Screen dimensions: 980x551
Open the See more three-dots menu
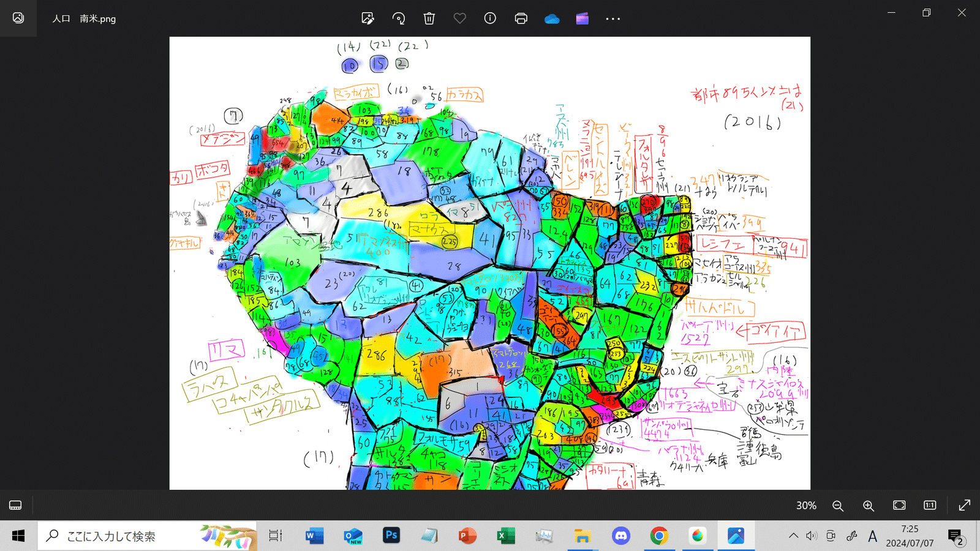pos(612,19)
